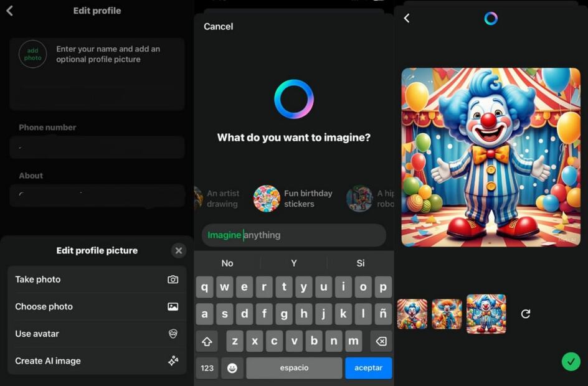Close the Edit profile picture sheet
This screenshot has width=588, height=386.
point(179,250)
